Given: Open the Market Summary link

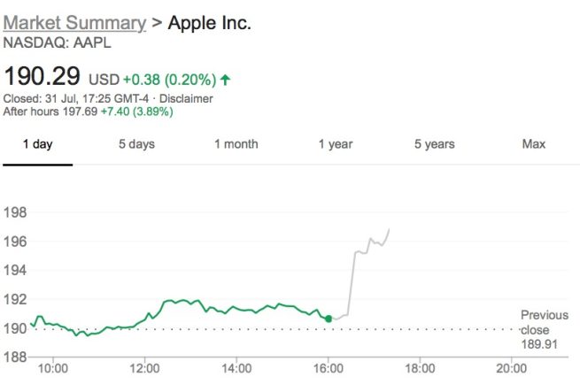Looking at the screenshot, I should (x=74, y=22).
